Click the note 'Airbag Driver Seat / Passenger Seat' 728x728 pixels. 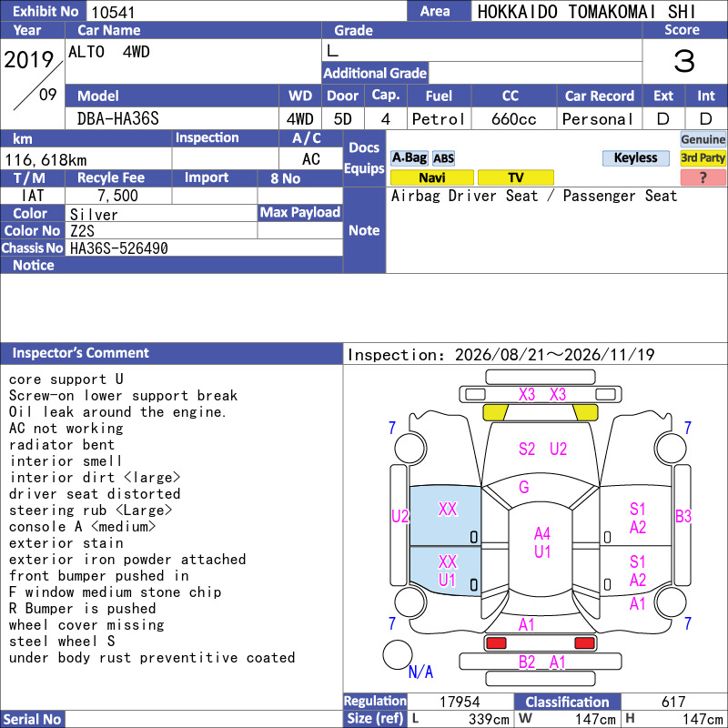(534, 196)
